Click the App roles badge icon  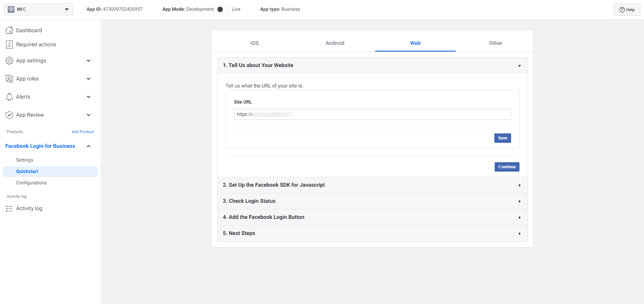(9, 79)
